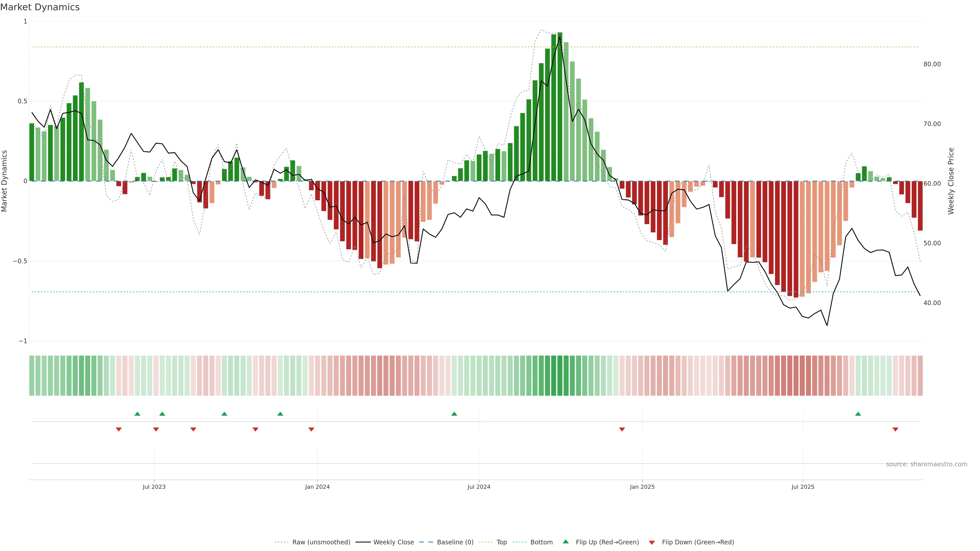Viewport: 980px width, 551px height.
Task: Hide the Top threshold legend series
Action: [x=501, y=542]
